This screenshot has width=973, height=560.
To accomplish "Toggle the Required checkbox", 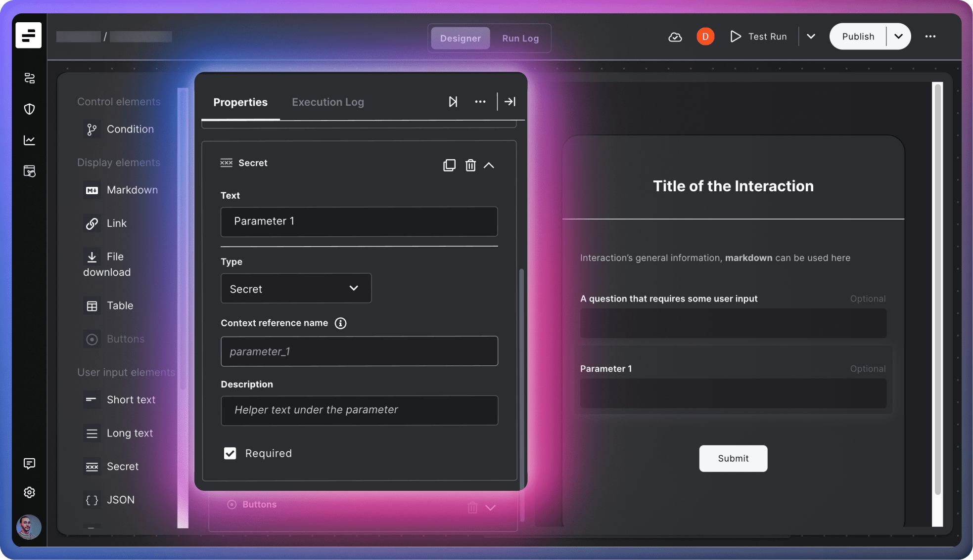I will (230, 453).
